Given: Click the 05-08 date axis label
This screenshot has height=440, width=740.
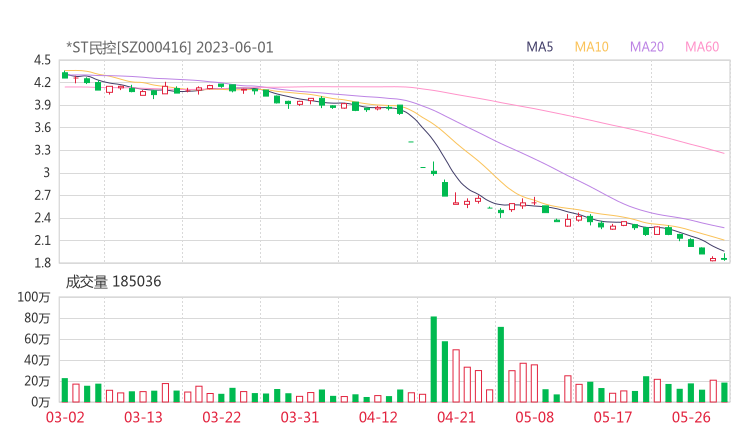Looking at the screenshot, I should [x=534, y=417].
